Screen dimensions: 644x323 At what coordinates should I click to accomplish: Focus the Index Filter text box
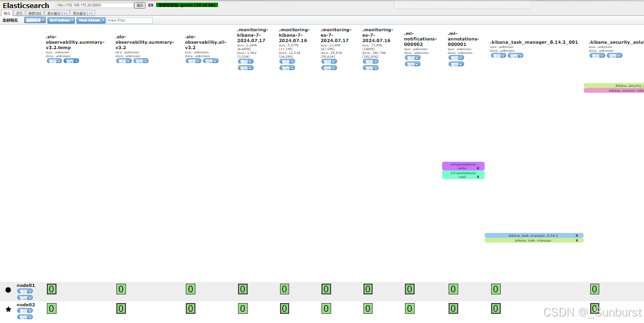pos(129,20)
